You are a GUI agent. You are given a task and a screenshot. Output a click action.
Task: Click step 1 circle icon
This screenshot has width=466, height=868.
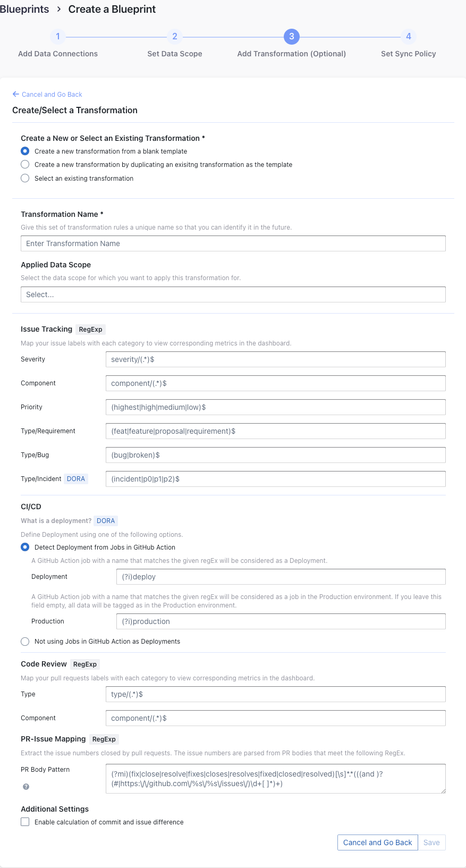click(x=58, y=37)
